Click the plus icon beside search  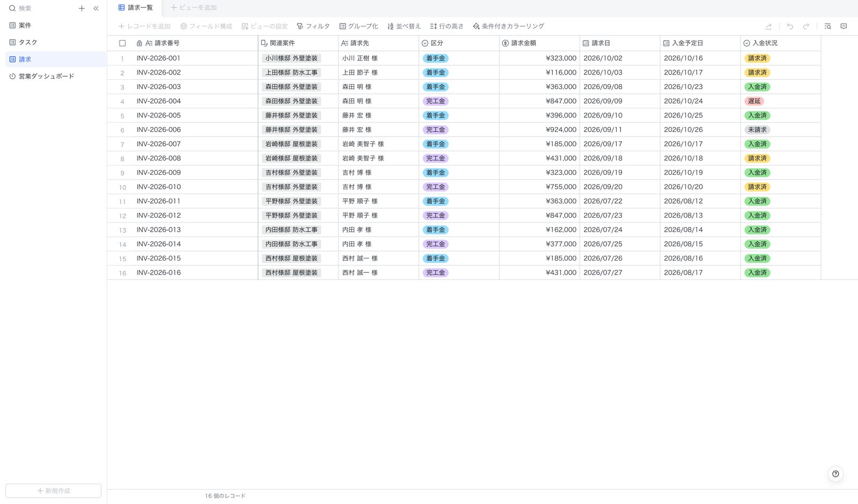(x=82, y=9)
